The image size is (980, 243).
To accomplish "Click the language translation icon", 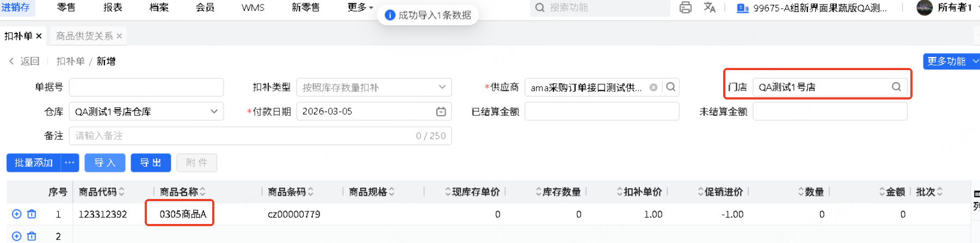I will pyautogui.click(x=710, y=8).
